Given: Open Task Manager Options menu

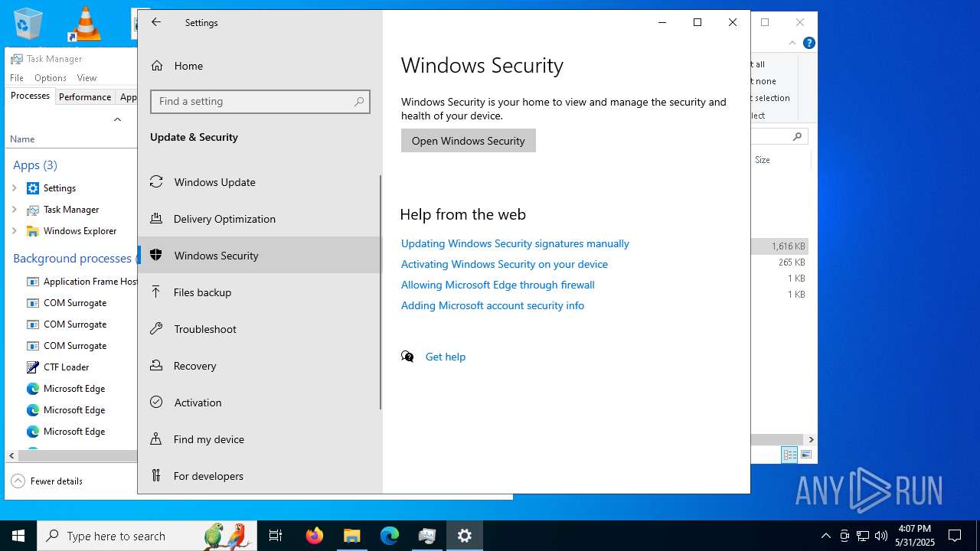Looking at the screenshot, I should pyautogui.click(x=51, y=78).
